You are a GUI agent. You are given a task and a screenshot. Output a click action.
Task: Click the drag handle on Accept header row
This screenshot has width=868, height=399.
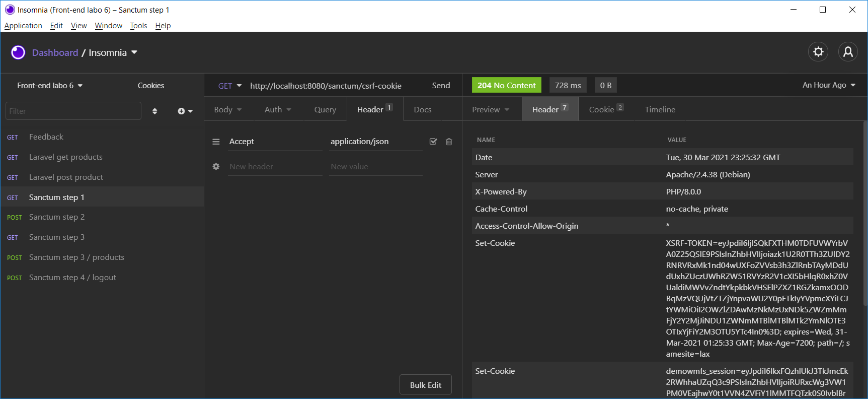216,142
